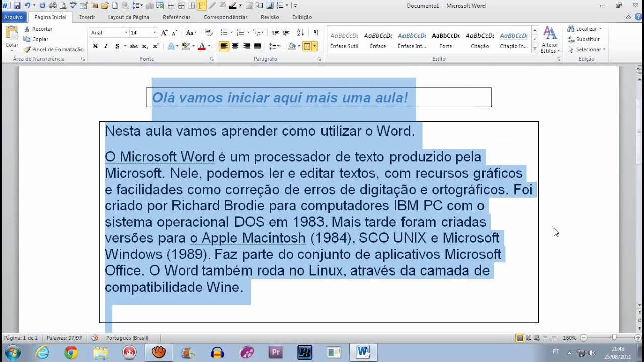The image size is (644, 362).
Task: Toggle subscript formatting
Action: [x=145, y=46]
